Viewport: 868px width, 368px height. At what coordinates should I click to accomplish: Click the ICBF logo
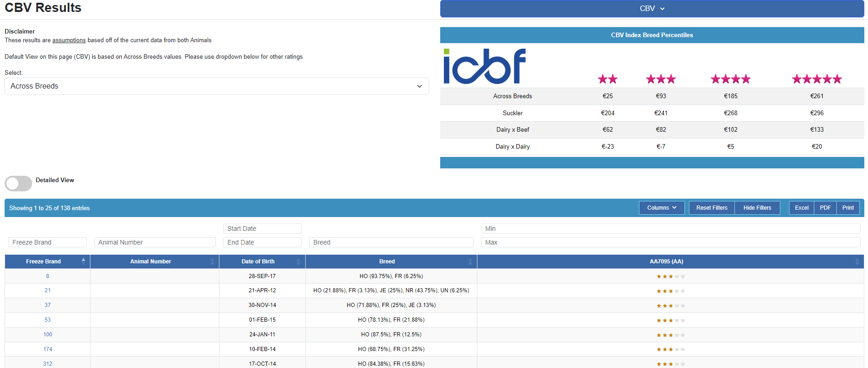coord(484,66)
